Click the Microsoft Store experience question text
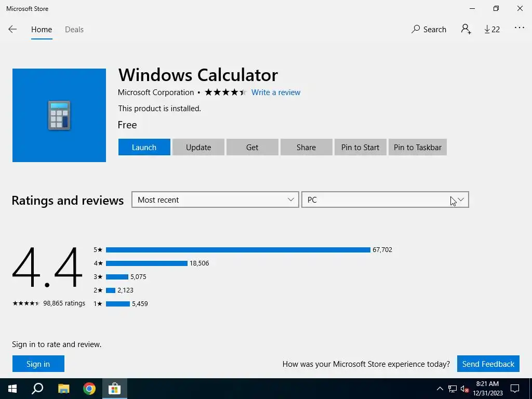Viewport: 532px width, 399px height. click(366, 364)
